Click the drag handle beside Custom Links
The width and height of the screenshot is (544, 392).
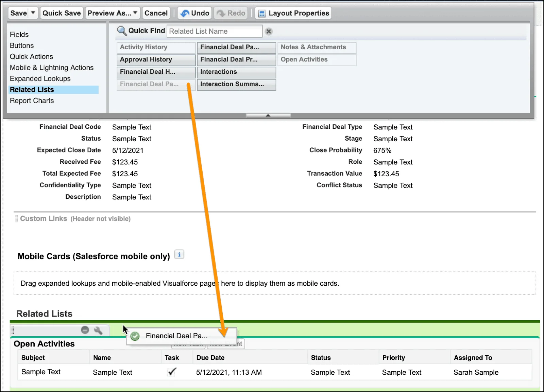[x=16, y=218]
